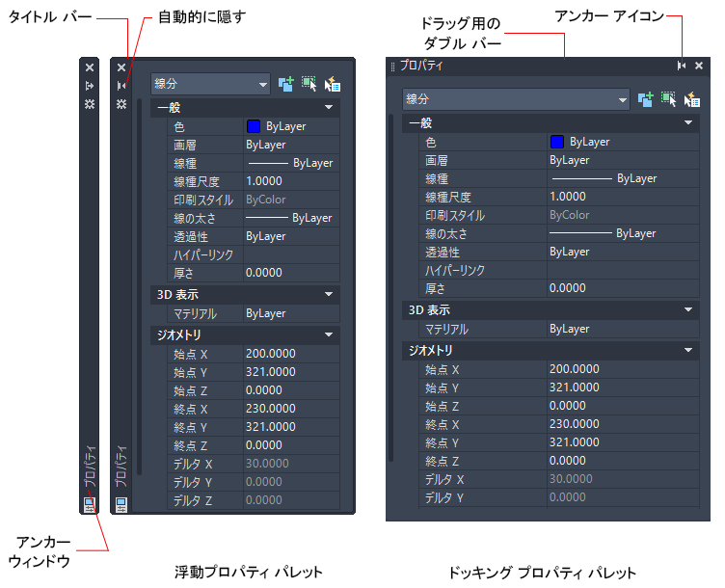This screenshot has width=725, height=588.
Task: Click 透過性 ByLayer value in docked palette
Action: click(x=623, y=252)
